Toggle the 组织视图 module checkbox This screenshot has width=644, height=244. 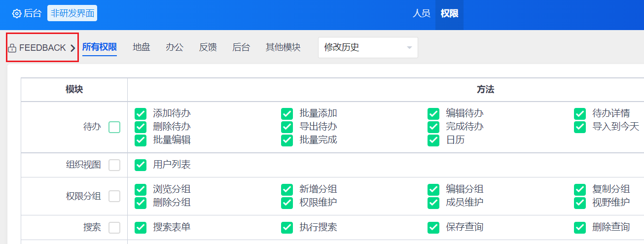pos(114,165)
